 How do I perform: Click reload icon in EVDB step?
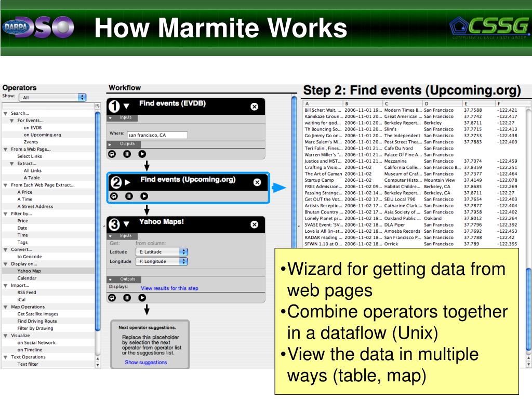[112, 154]
